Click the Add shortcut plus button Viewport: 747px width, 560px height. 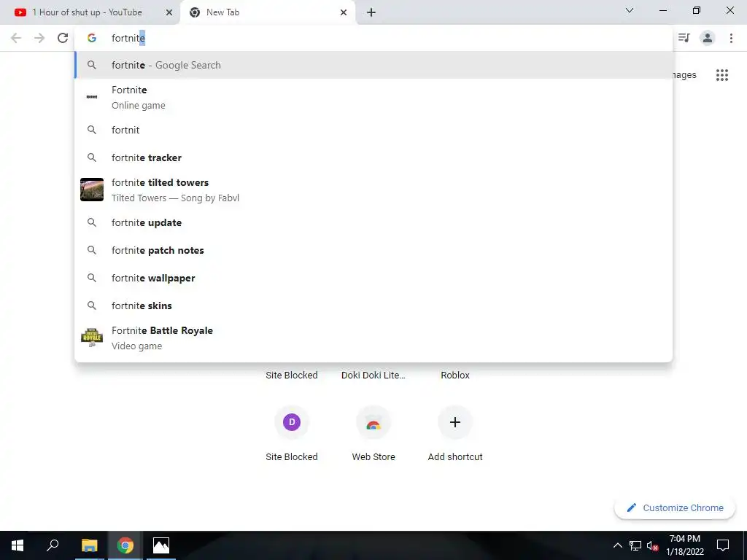point(455,422)
